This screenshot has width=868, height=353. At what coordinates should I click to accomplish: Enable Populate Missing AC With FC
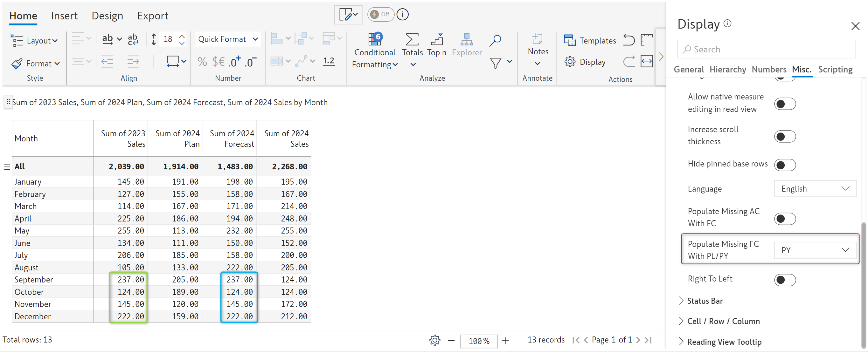click(x=785, y=219)
